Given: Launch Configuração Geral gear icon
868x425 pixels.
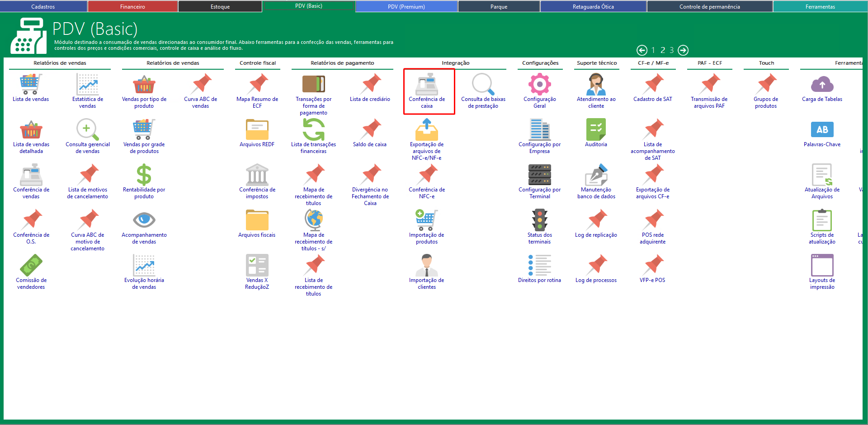Looking at the screenshot, I should (539, 85).
